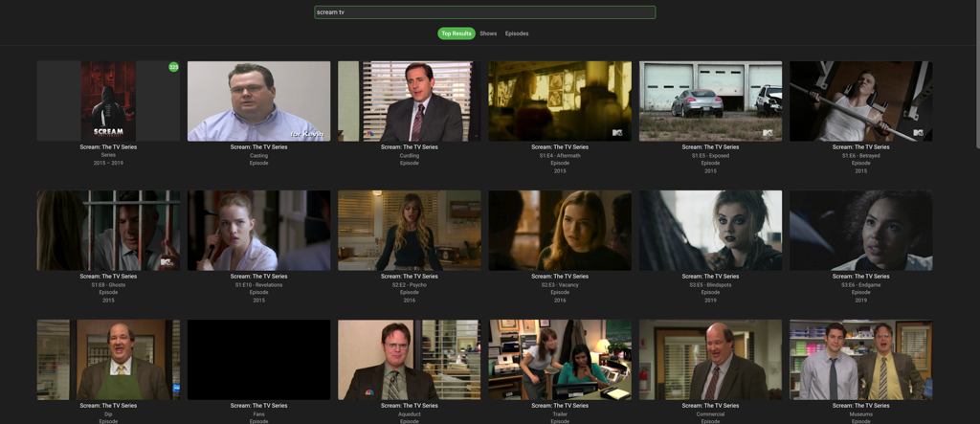Click the "Dip" episode title text
The width and height of the screenshot is (980, 424).
click(x=108, y=414)
